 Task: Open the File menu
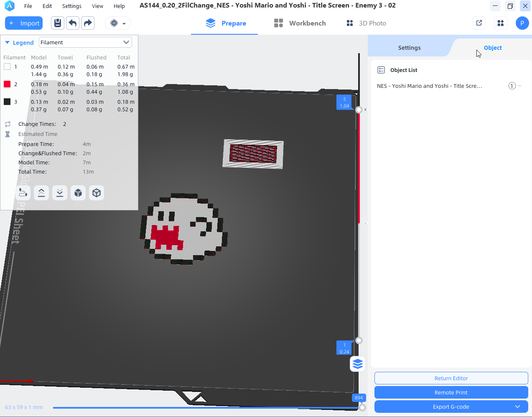click(28, 6)
